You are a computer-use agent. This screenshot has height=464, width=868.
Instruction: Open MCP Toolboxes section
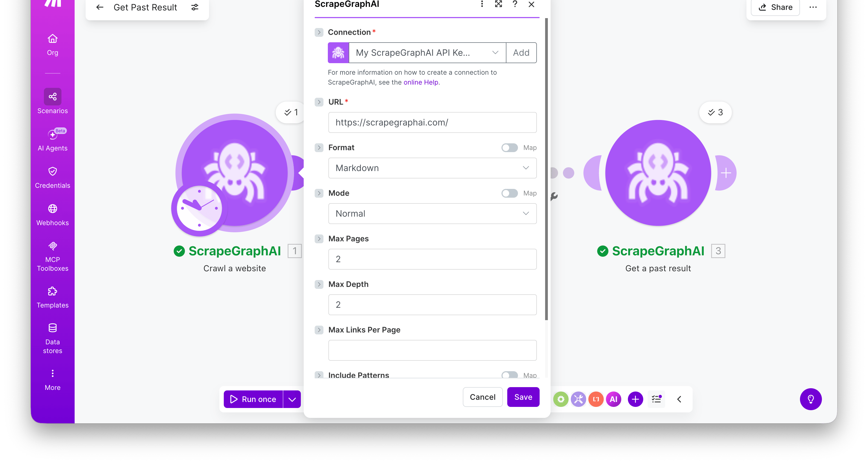point(53,256)
